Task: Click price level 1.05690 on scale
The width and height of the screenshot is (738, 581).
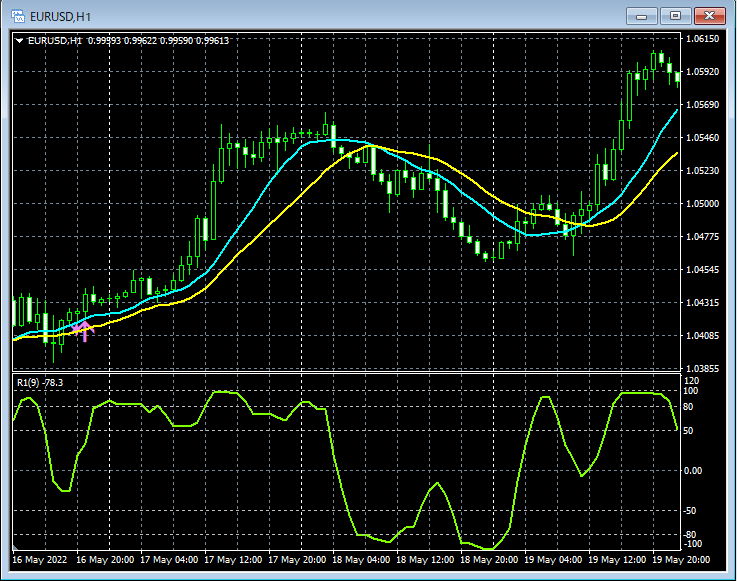Action: pyautogui.click(x=703, y=105)
